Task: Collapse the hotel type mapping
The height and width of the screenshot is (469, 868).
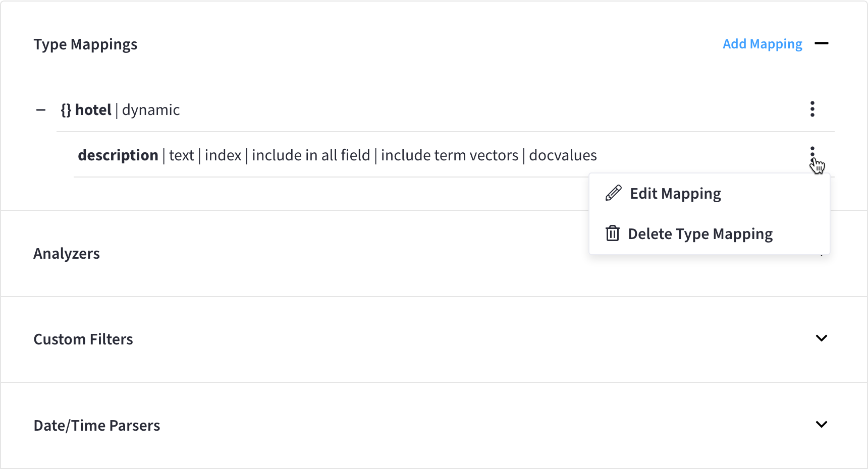Action: point(41,109)
